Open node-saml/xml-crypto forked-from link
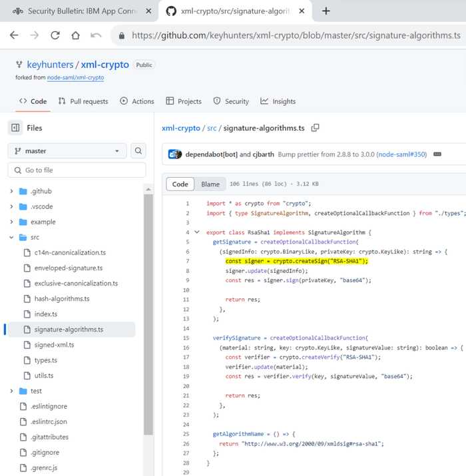This screenshot has height=476, width=466. 76,78
